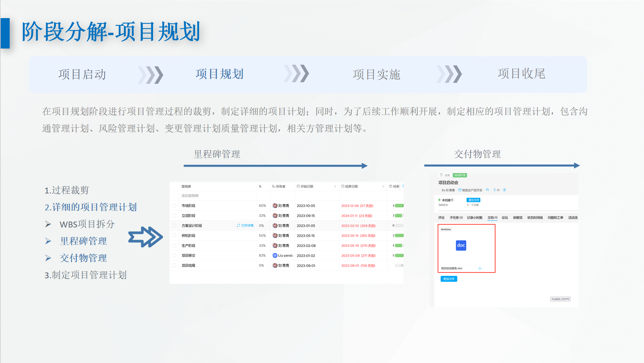The image size is (644, 363).
Task: Click the 提交文件 transition button
Action: point(473,200)
